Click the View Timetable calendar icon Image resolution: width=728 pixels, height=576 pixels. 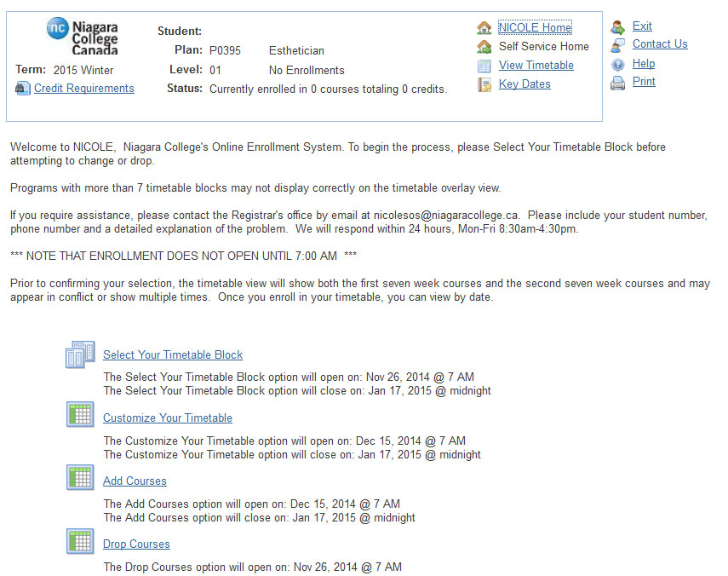point(484,66)
